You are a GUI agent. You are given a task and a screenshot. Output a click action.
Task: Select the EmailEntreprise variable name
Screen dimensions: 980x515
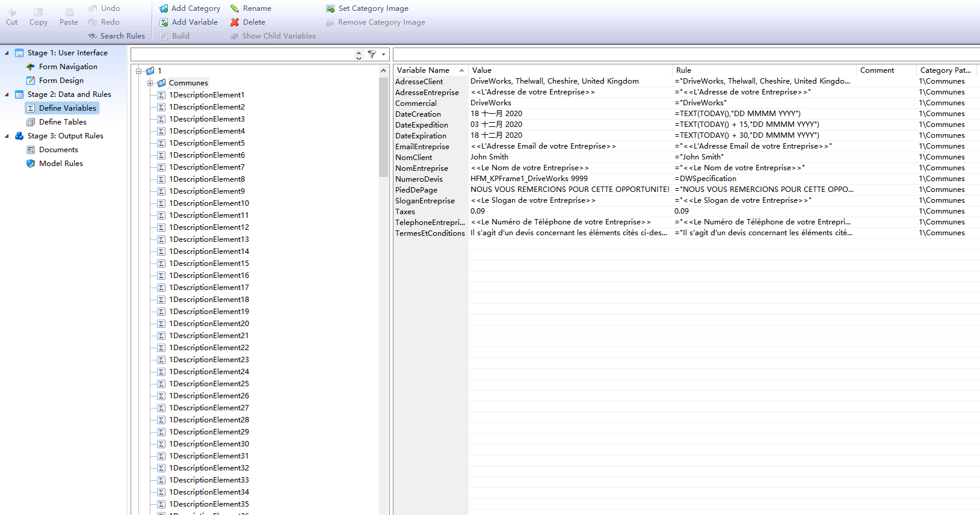[x=422, y=147]
